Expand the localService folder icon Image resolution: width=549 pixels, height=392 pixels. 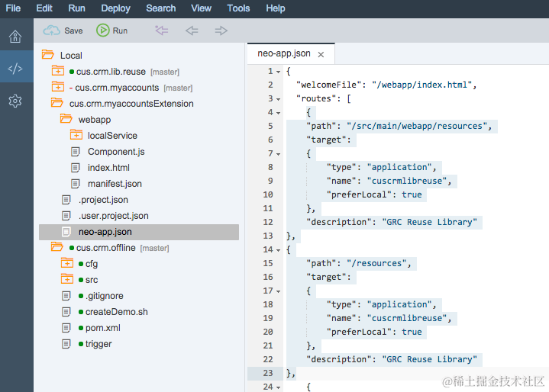[76, 135]
